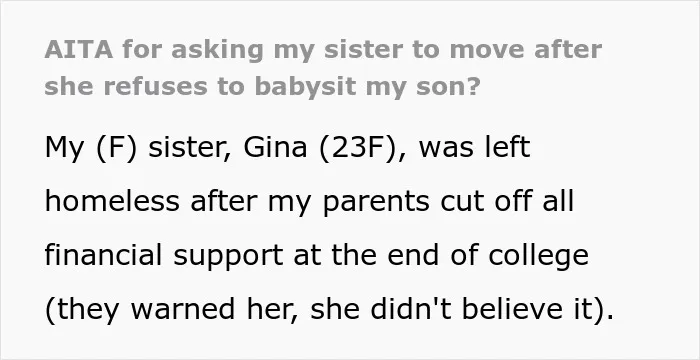
Task: Click the word "AITA" in the heading
Action: 79,49
